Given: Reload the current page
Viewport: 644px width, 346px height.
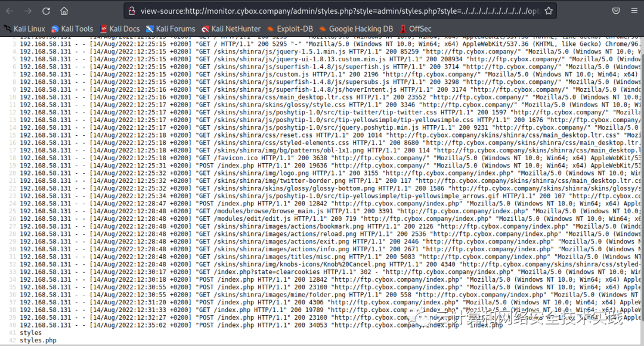Looking at the screenshot, I should pos(46,11).
